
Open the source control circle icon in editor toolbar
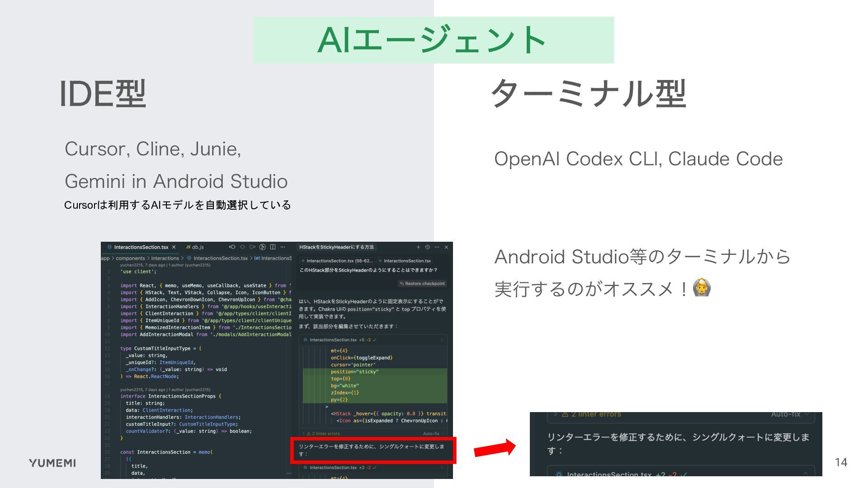click(x=263, y=247)
